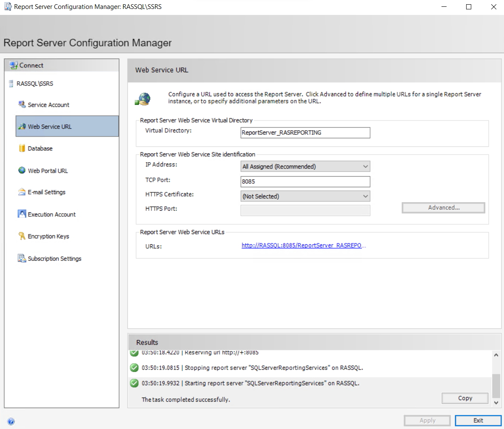Open the IP Address dropdown
Viewport: 504px width, 429px height.
click(305, 166)
